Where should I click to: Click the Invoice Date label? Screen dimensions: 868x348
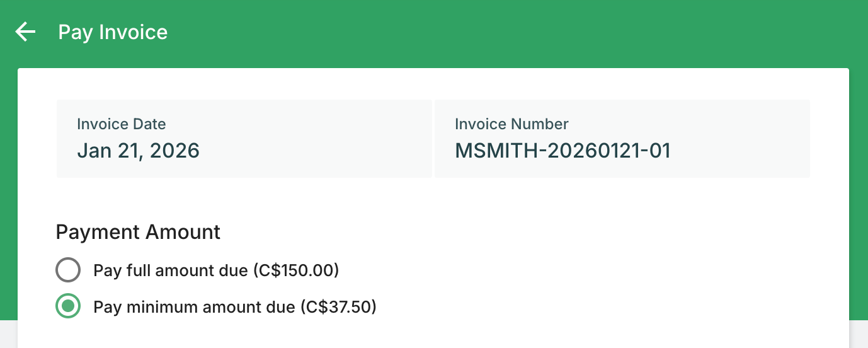[121, 124]
